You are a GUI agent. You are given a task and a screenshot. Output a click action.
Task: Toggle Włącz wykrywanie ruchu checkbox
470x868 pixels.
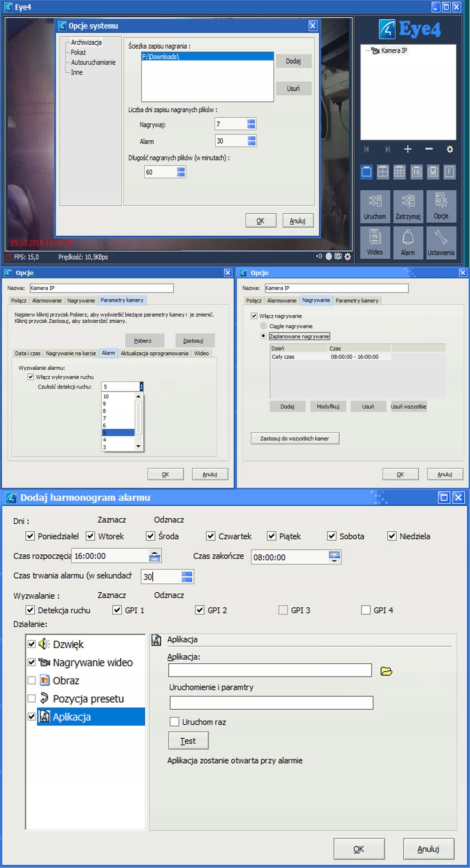click(31, 377)
